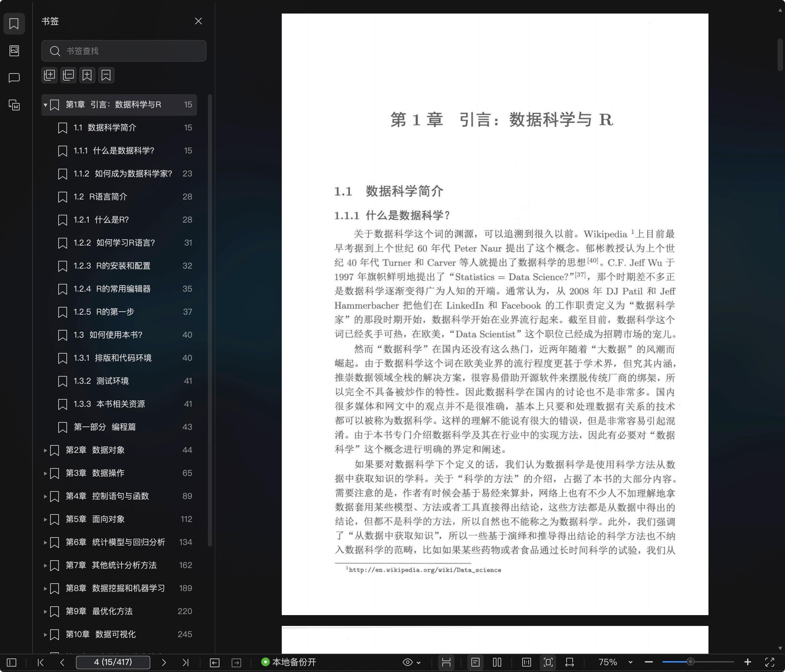The width and height of the screenshot is (785, 672).
Task: Select bookmark 第一部分 编程篇
Action: coord(119,427)
